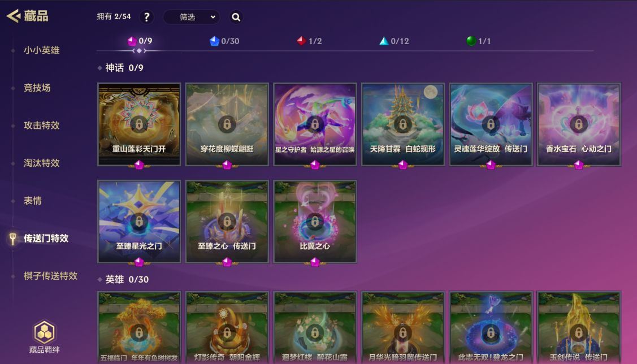The image size is (637, 364).
Task: Select the 天降甘霖 白蛇现形 portal card
Action: click(x=403, y=124)
